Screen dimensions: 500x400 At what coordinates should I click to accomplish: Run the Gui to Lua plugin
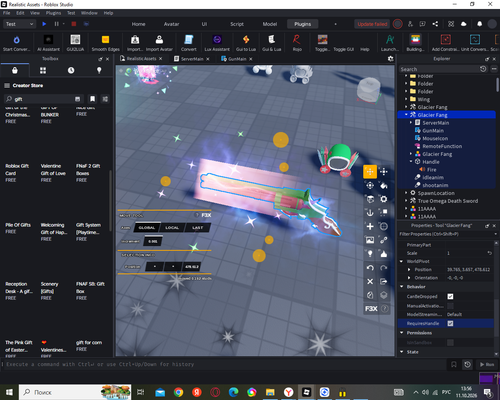pyautogui.click(x=246, y=43)
